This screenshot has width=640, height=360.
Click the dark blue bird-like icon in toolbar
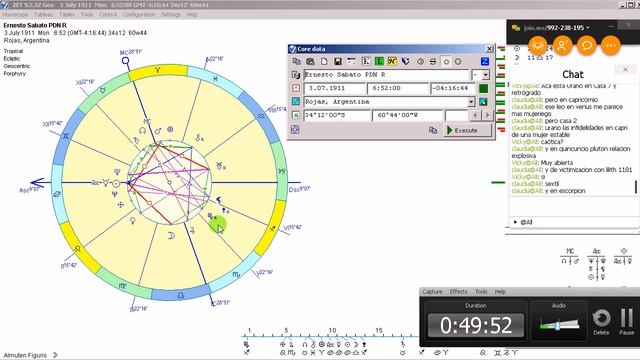(405, 62)
